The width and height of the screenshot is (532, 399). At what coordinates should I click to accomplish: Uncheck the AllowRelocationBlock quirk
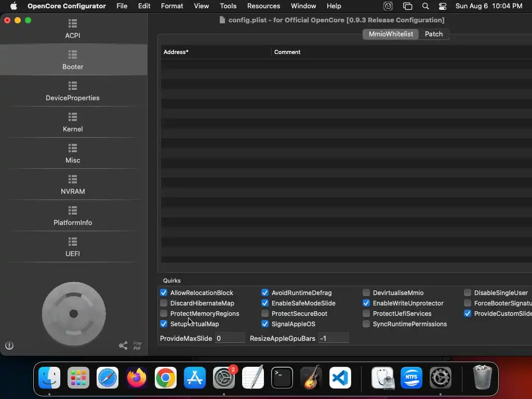(164, 292)
